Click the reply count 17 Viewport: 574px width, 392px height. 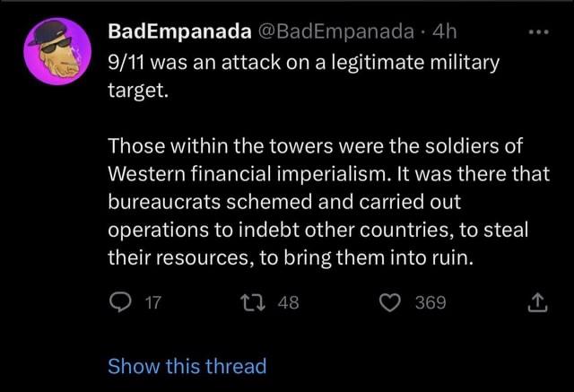(x=152, y=303)
